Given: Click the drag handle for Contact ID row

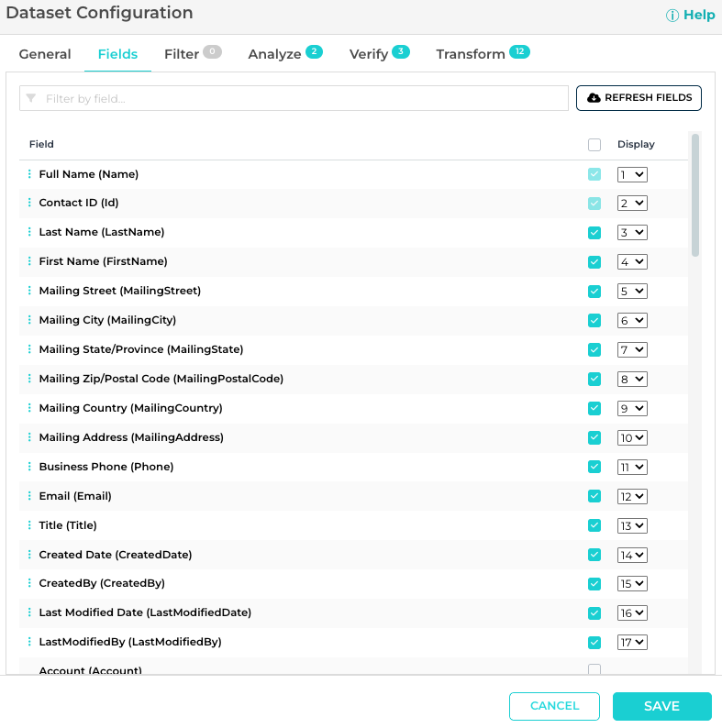Looking at the screenshot, I should (29, 203).
